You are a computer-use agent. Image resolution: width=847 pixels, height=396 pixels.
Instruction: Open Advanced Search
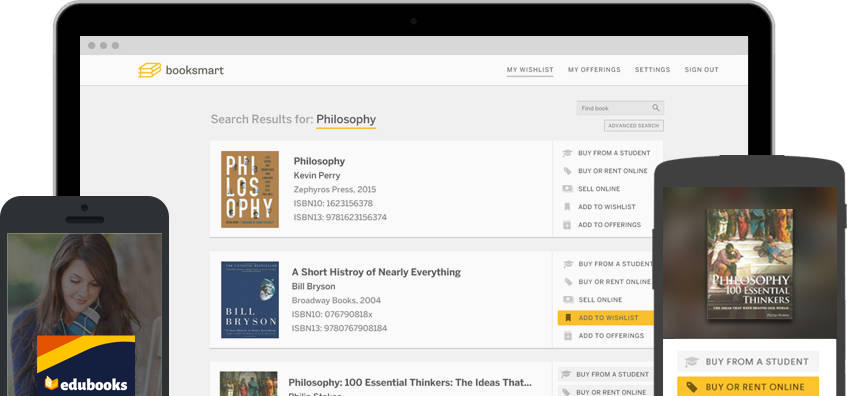tap(634, 126)
